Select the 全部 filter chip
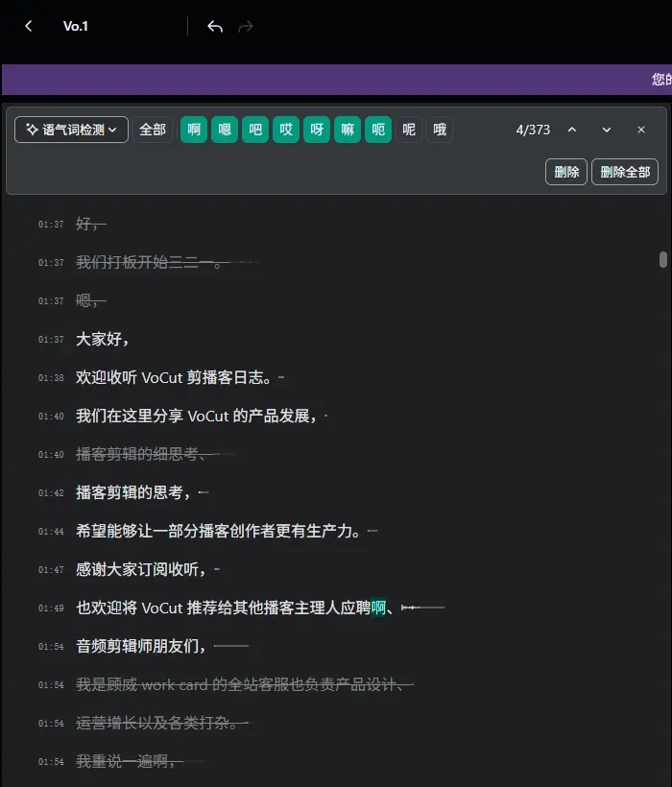 153,130
